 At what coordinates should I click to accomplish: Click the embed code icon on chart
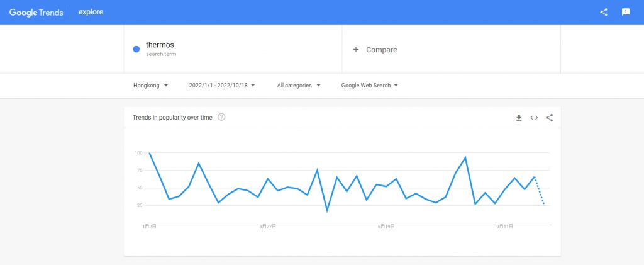[534, 118]
